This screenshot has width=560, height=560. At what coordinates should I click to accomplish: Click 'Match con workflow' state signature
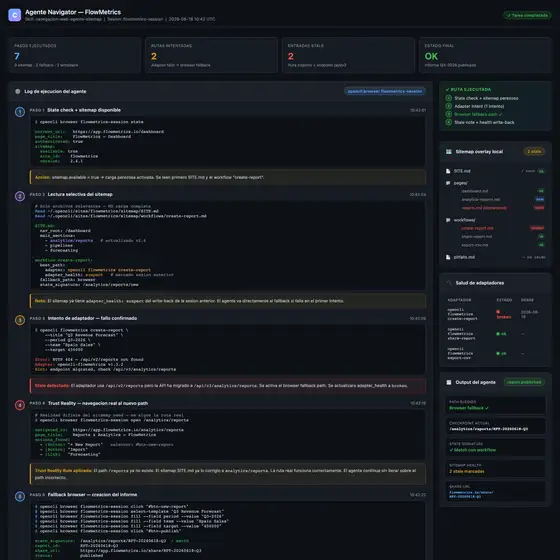coord(472,450)
